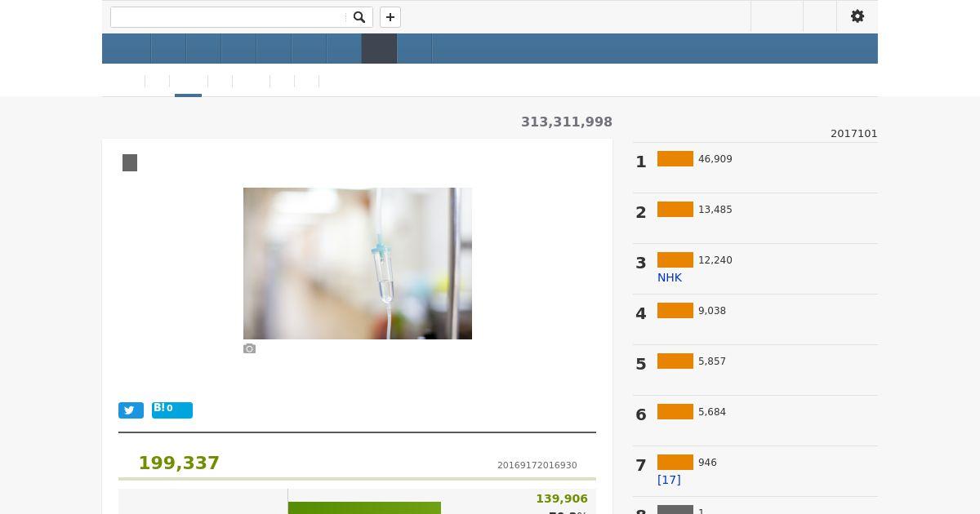Open the [17] link in rank 7

pos(669,480)
